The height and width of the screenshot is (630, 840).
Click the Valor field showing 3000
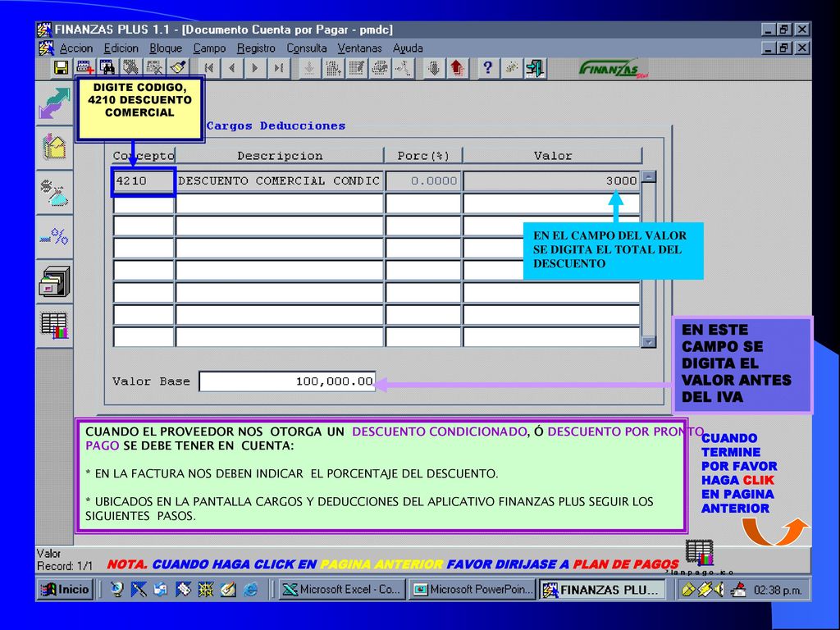point(551,181)
